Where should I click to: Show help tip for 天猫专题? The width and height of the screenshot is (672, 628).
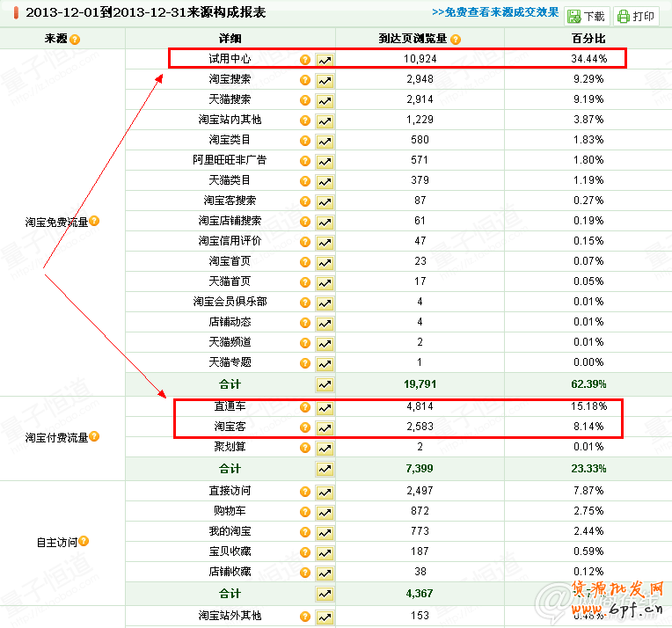[x=304, y=363]
